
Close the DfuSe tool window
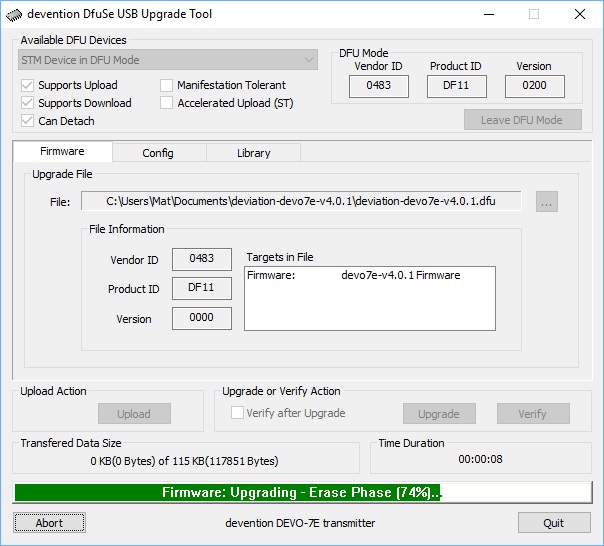click(x=580, y=15)
